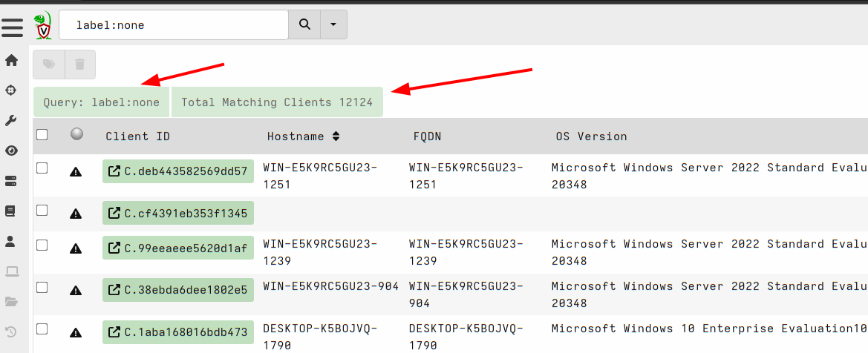868x353 pixels.
Task: Open View Artifacts wrench icon
Action: [x=11, y=121]
